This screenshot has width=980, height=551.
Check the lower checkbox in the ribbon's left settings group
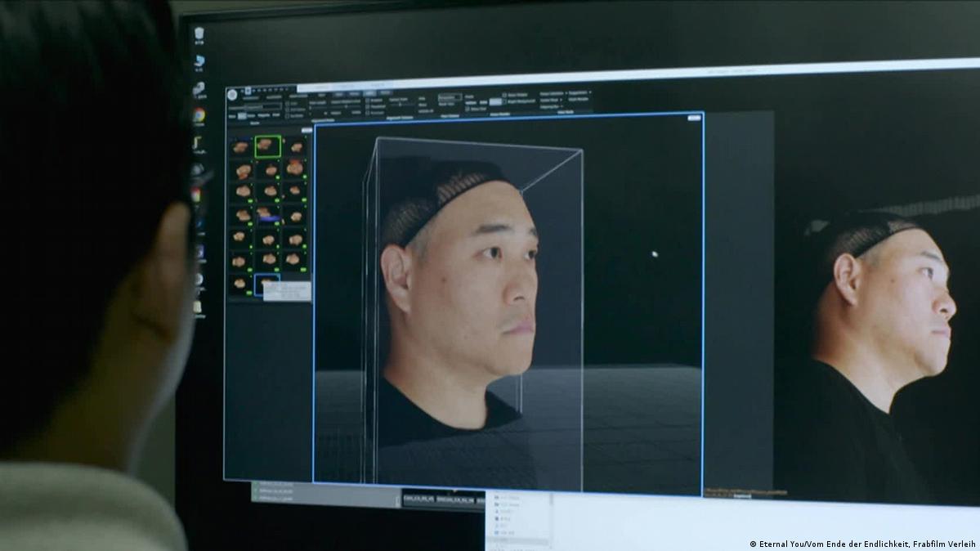pos(288,115)
